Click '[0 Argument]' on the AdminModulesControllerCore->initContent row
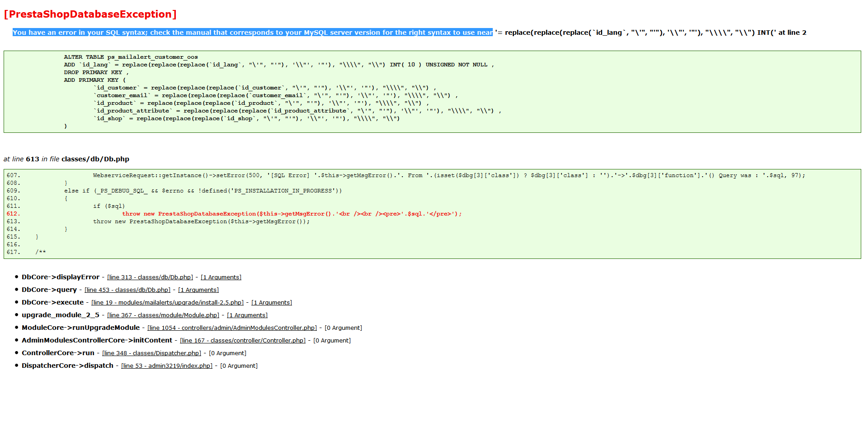868x441 pixels. [x=332, y=341]
